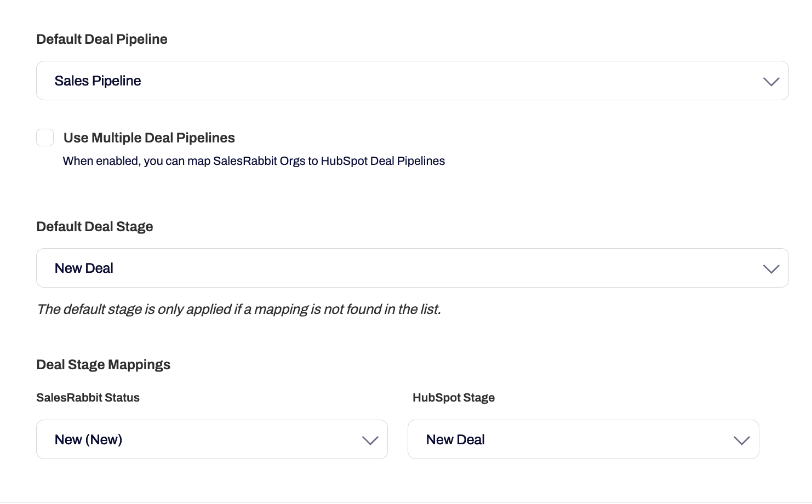Click the Deal Stage Mappings heading
The height and width of the screenshot is (504, 812).
pyautogui.click(x=103, y=364)
